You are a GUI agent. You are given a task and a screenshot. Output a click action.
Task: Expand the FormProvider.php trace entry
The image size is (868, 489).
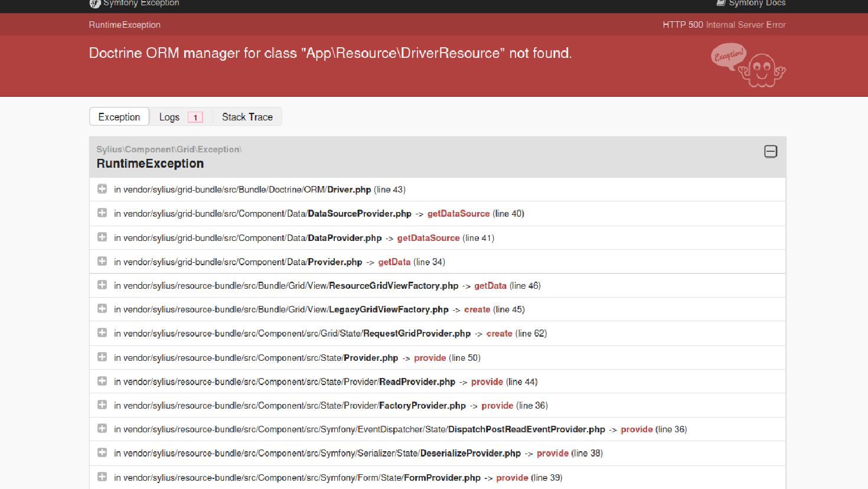click(x=102, y=477)
